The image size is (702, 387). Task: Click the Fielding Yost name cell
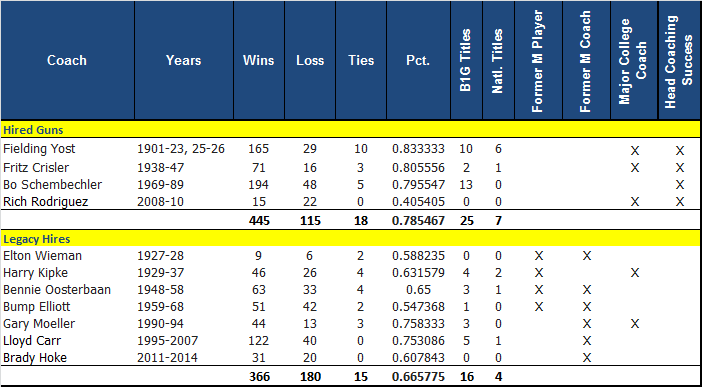39,149
